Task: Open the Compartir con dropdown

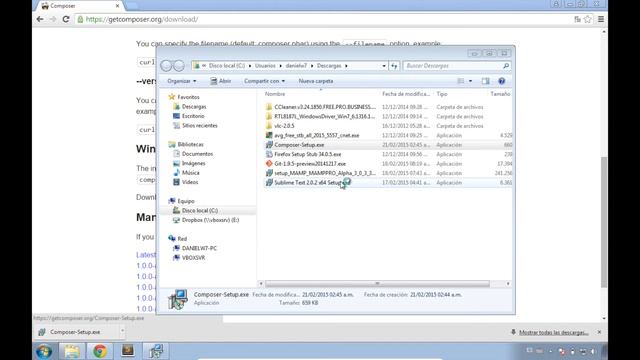Action: pyautogui.click(x=264, y=81)
